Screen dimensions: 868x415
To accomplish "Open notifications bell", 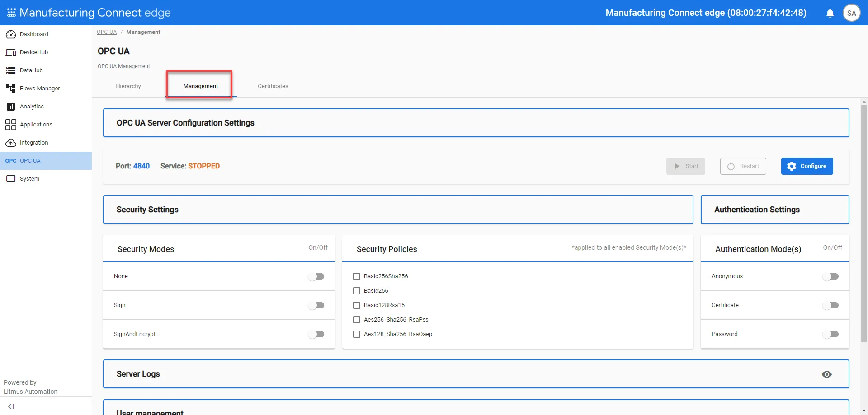I will [x=830, y=13].
